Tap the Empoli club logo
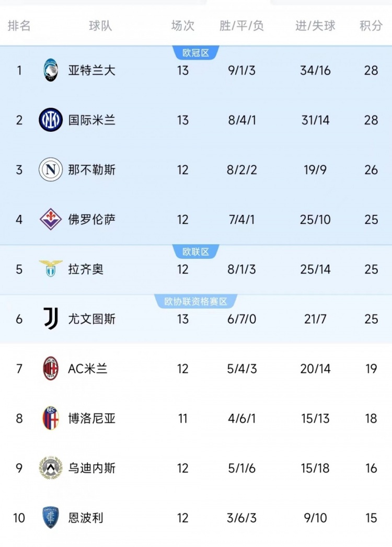Viewport: 392px width, 547px height. (51, 518)
